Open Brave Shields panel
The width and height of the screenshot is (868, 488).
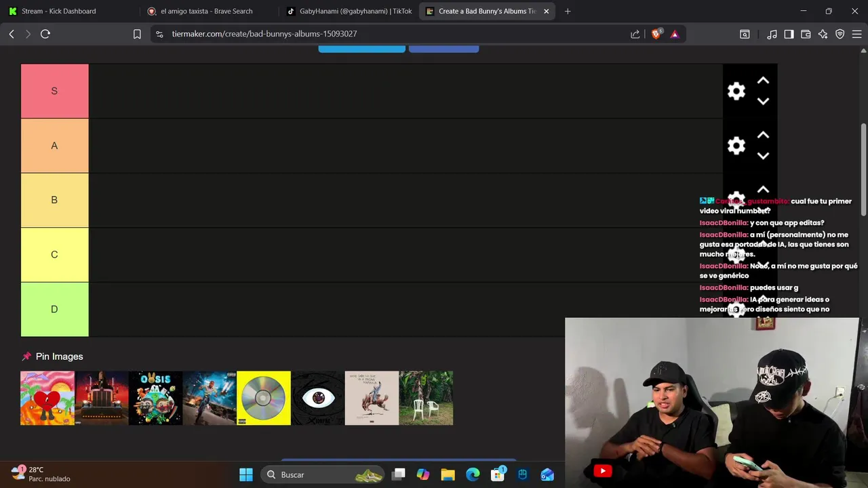click(656, 34)
